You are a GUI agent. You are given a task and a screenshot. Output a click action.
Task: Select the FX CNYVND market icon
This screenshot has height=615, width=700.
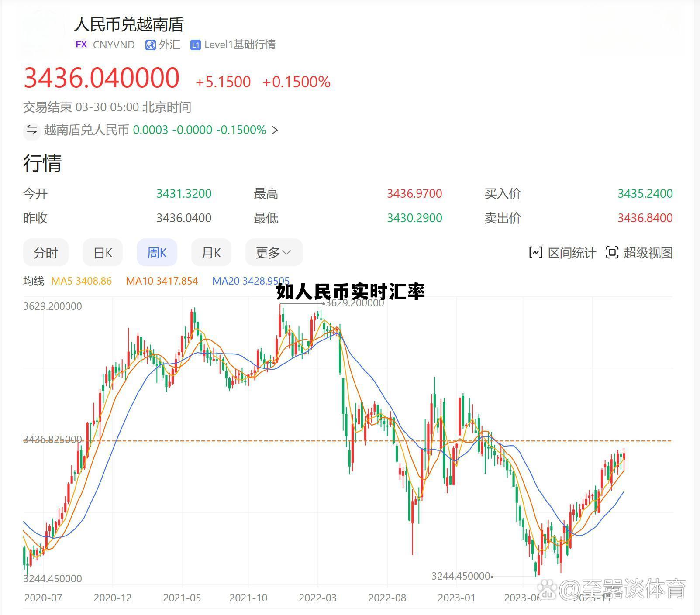tap(81, 45)
